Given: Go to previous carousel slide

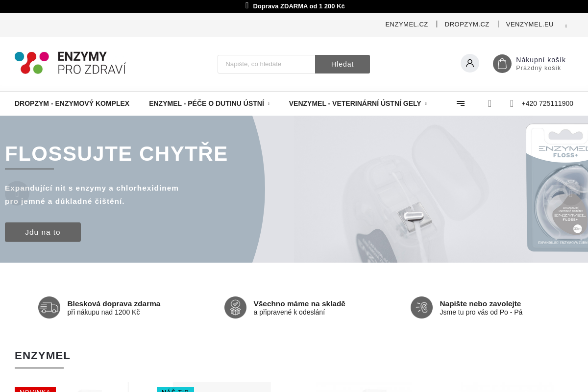Looking at the screenshot, I should 17,193.
